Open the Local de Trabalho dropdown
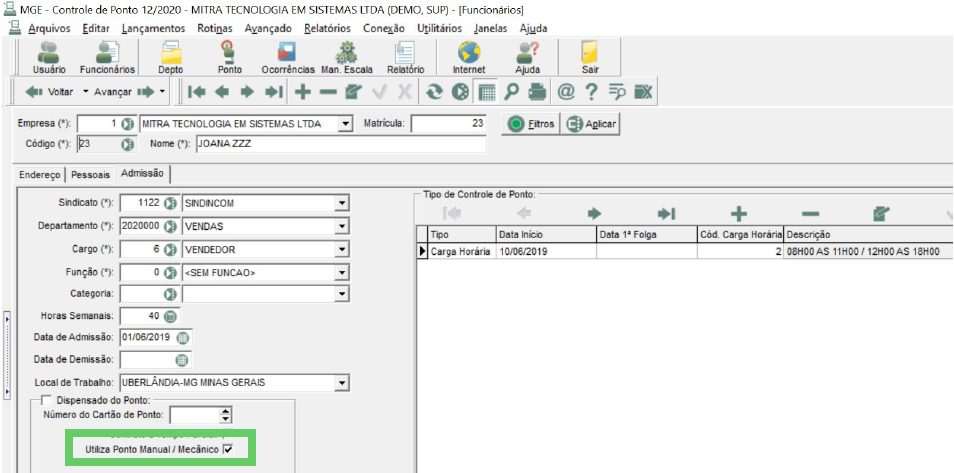The width and height of the screenshot is (954, 473). pos(343,383)
